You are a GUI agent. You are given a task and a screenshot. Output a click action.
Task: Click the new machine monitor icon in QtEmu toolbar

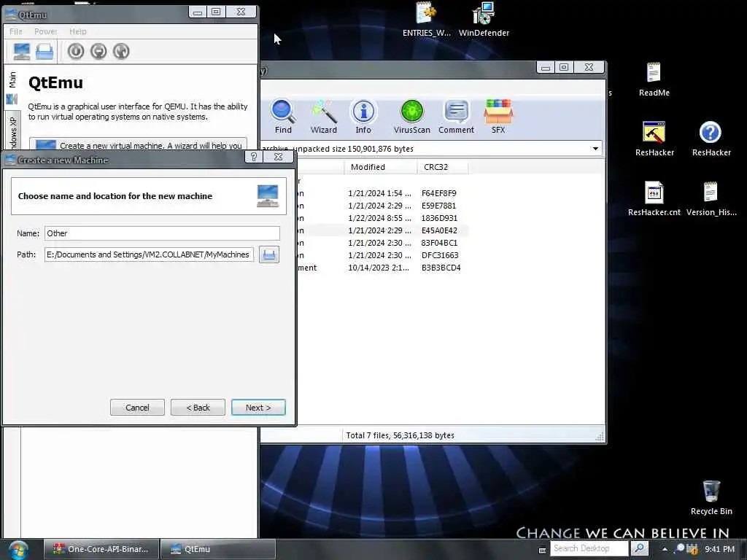coord(21,51)
